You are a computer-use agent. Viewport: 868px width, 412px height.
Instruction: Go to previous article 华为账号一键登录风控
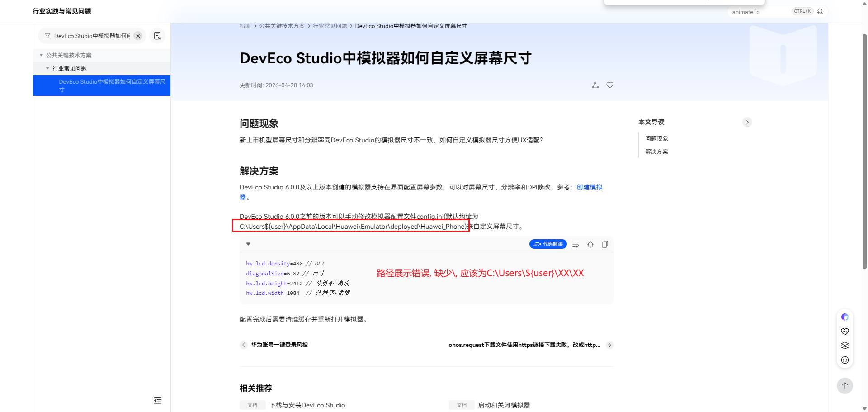pyautogui.click(x=279, y=345)
